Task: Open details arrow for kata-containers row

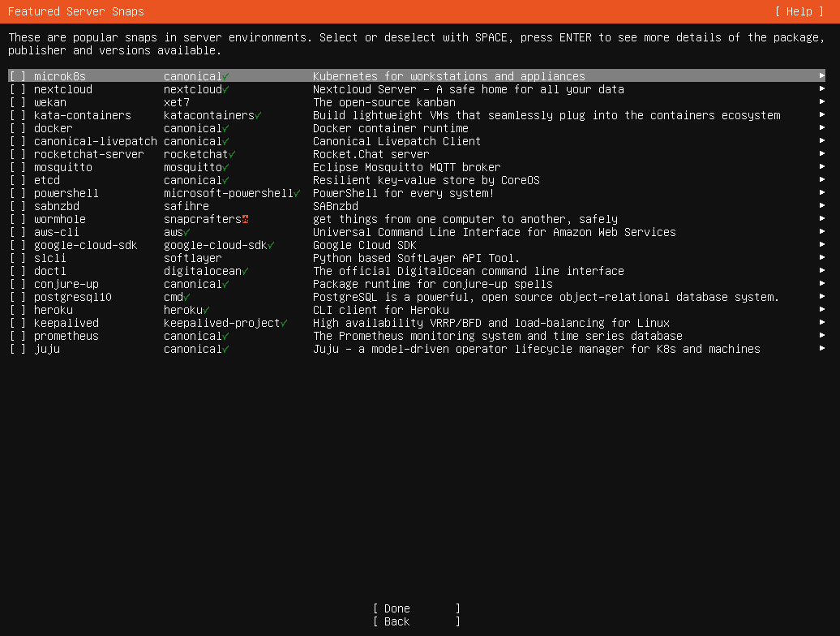Action: click(x=822, y=114)
